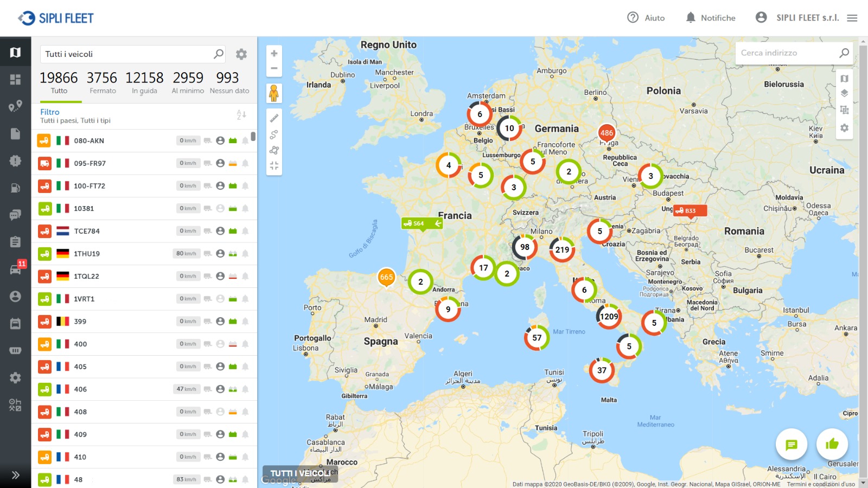
Task: Click the Filtro link above vehicle list
Action: [50, 112]
